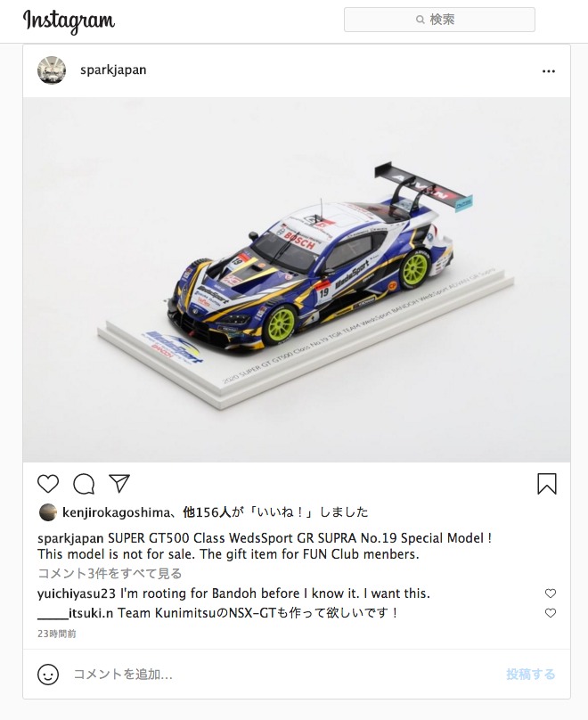The width and height of the screenshot is (588, 720).
Task: Open yuichiyasu23 commenter profile
Action: point(77,593)
